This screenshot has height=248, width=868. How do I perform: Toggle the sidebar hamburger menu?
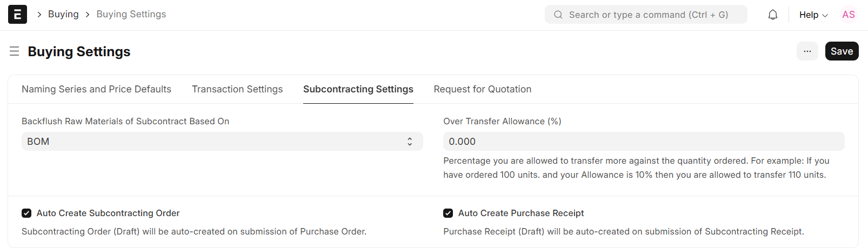(x=15, y=51)
